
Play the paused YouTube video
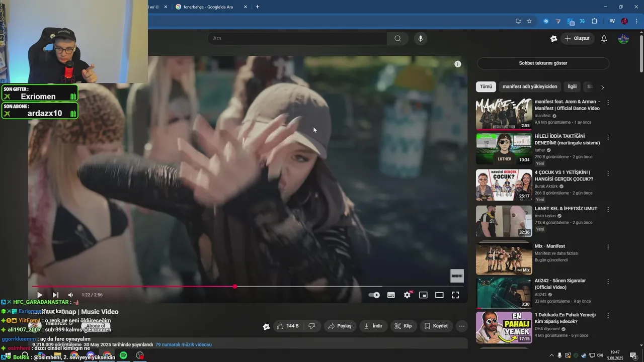40,295
